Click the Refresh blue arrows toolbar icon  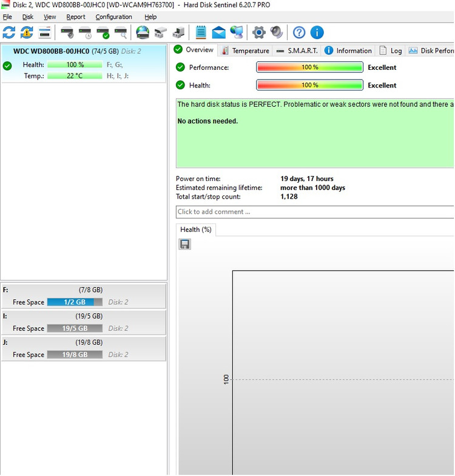click(x=8, y=33)
